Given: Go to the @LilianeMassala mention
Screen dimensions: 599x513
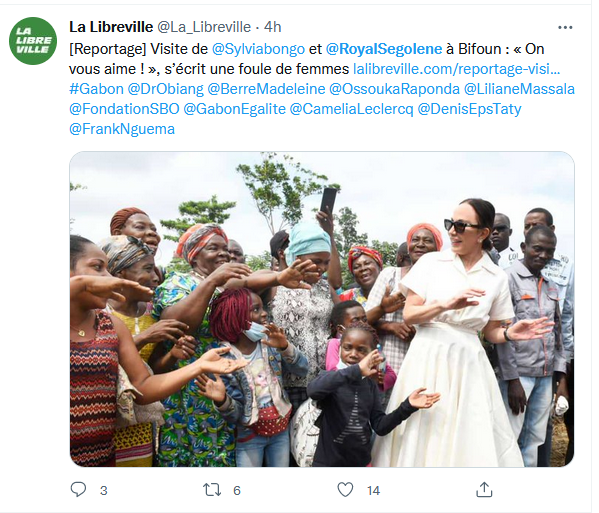Looking at the screenshot, I should click(519, 89).
